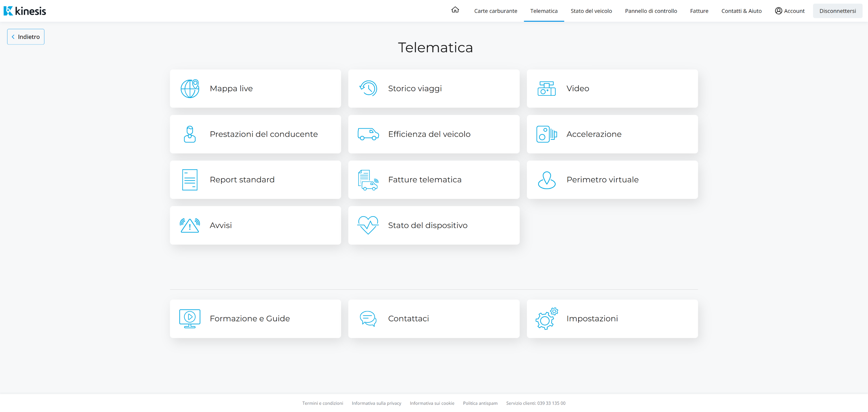Click the Storico viaggi clock icon

click(x=368, y=89)
